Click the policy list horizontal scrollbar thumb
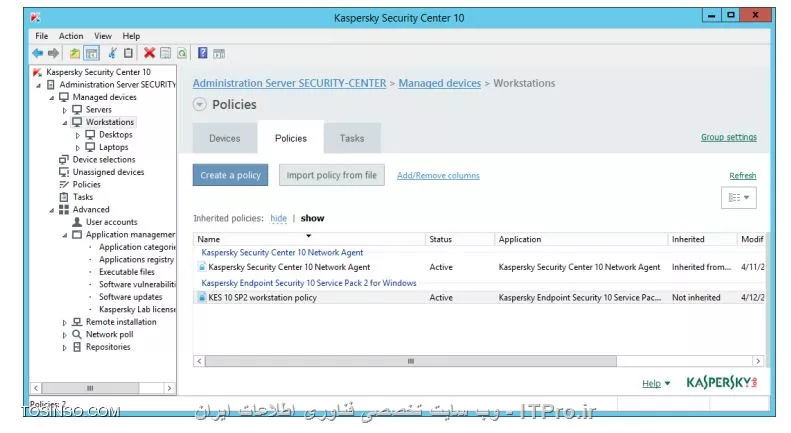 coord(411,361)
